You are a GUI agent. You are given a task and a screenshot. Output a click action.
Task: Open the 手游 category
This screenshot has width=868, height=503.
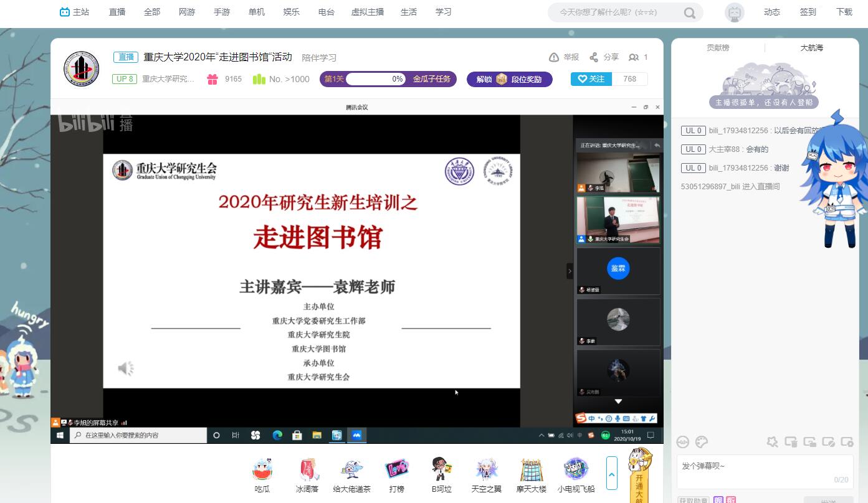coord(222,12)
